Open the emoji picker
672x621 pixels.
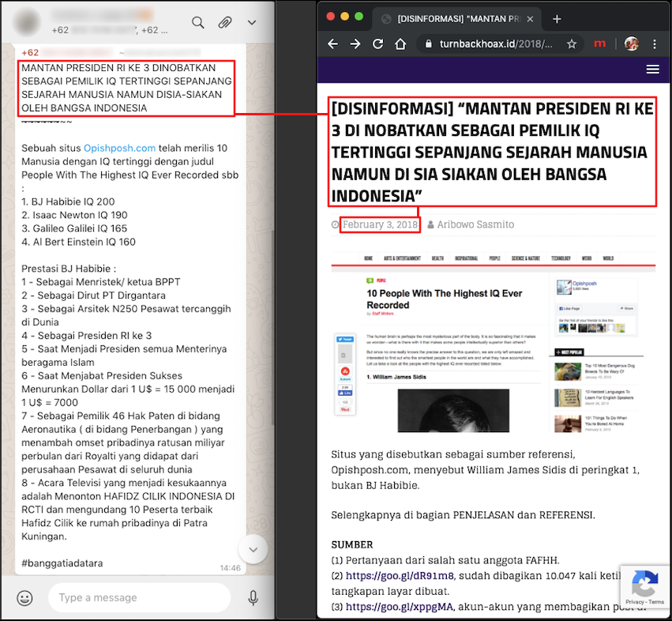pos(25,597)
